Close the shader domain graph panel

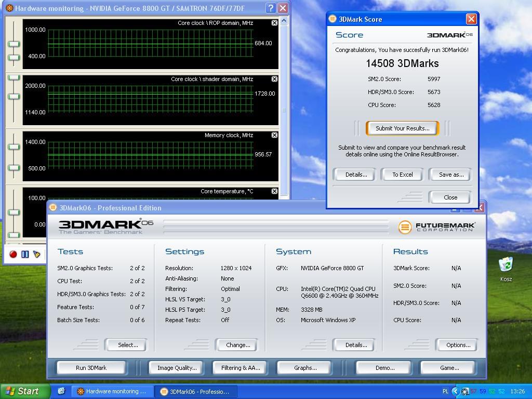coord(274,79)
